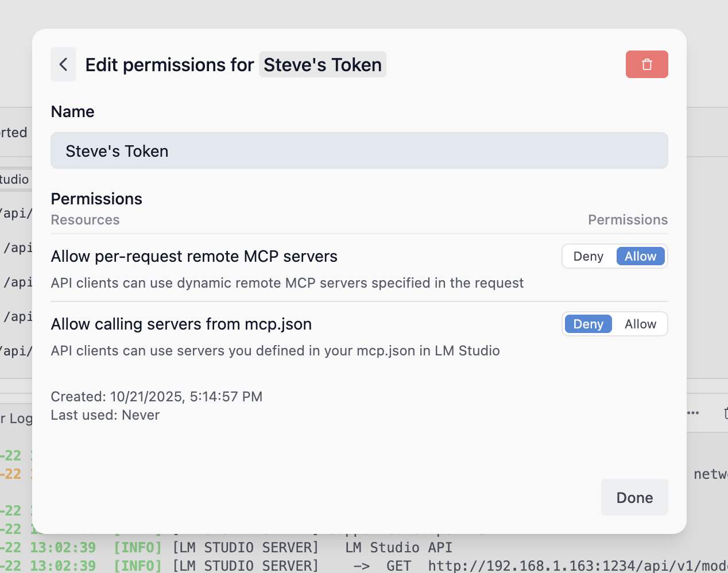Viewport: 728px width, 573px height.
Task: Go back using the left chevron
Action: [x=63, y=64]
